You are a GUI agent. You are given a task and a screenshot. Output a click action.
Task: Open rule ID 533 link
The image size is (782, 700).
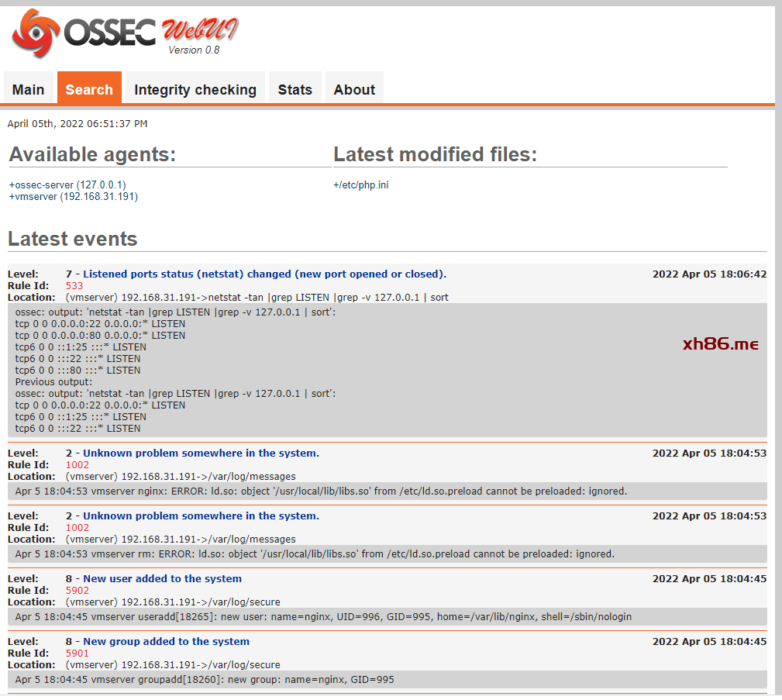click(x=74, y=286)
